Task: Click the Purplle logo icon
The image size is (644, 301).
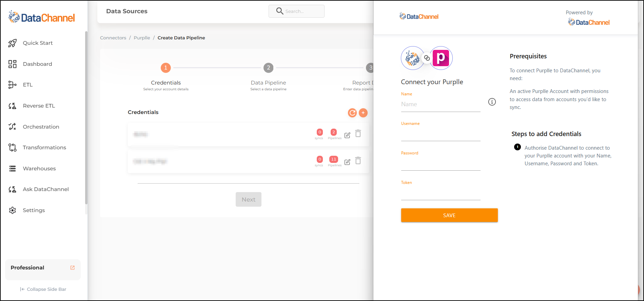Action: tap(441, 58)
